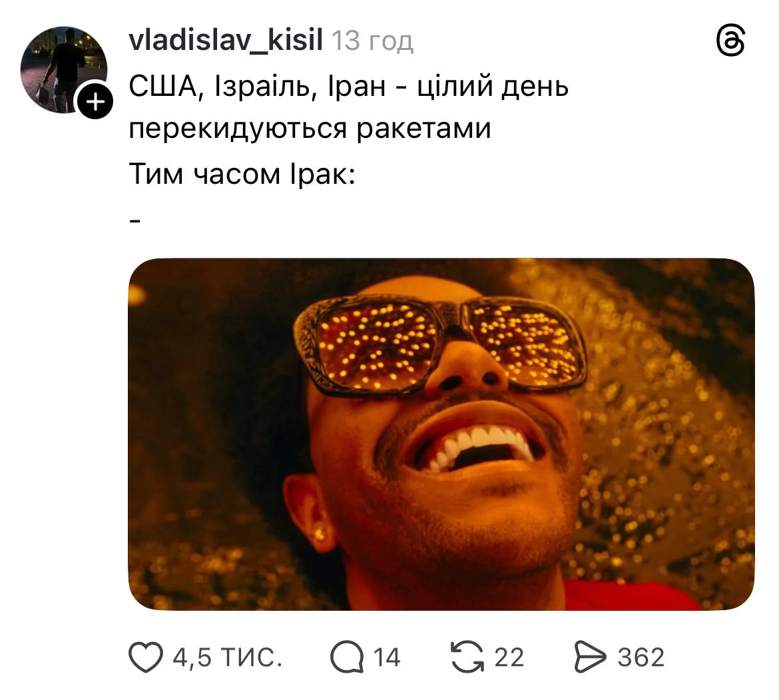Click the 14 replies count
The height and width of the screenshot is (700, 779).
click(x=387, y=657)
